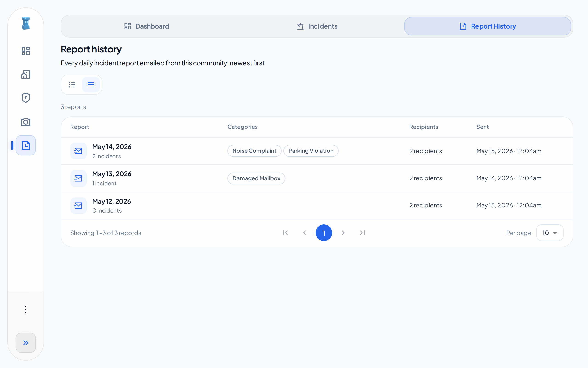Click 2 recipients in the May 14 row
Image resolution: width=588 pixels, height=368 pixels.
coord(425,151)
